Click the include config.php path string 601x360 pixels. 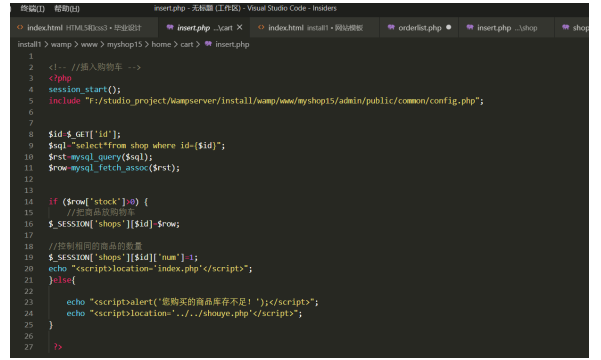point(282,101)
